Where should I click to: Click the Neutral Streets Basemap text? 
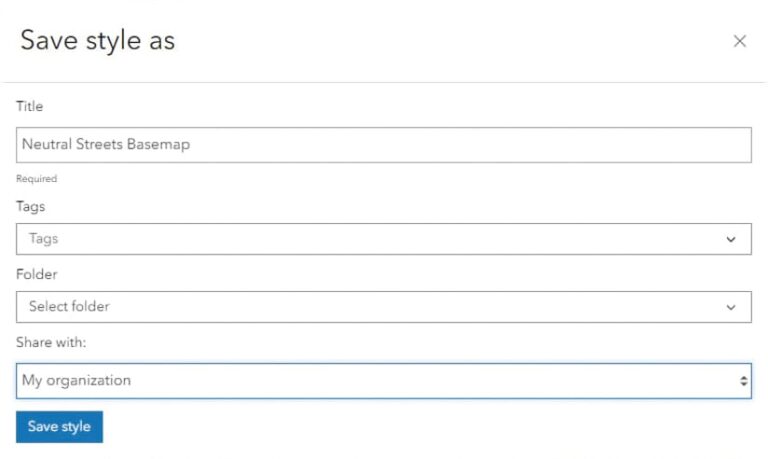(106, 144)
